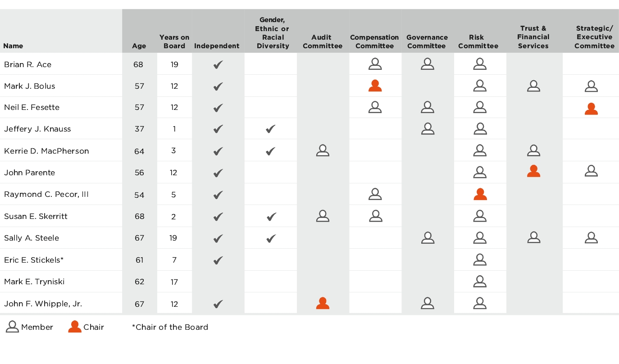This screenshot has width=619, height=364.
Task: Click Raymond C. Pecor's Risk Committee chair icon
Action: pyautogui.click(x=480, y=194)
